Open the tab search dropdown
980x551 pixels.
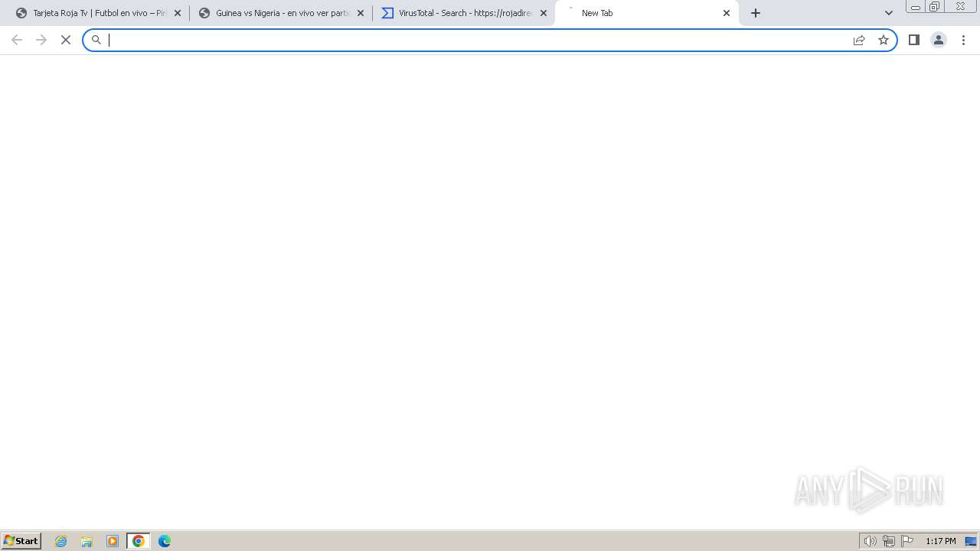coord(889,13)
